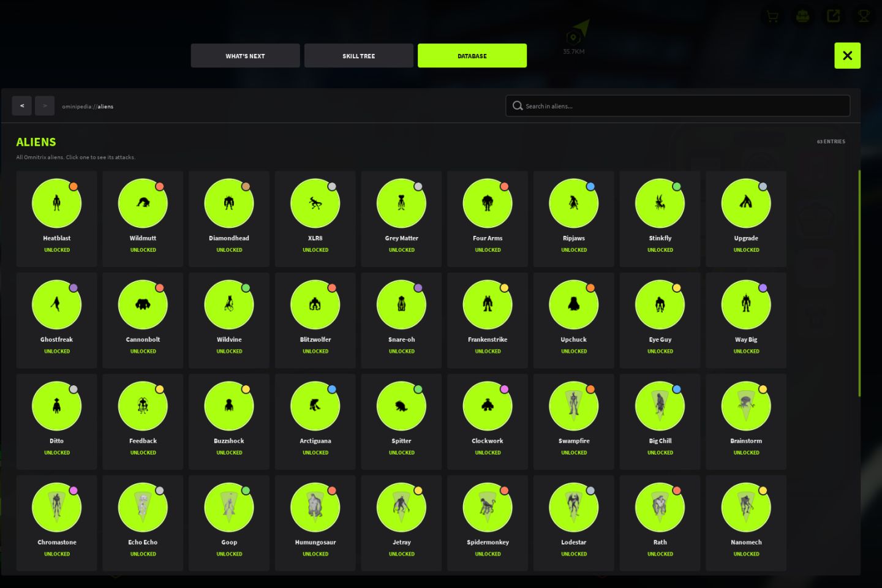Click the shopping cart icon
882x588 pixels.
[x=772, y=17]
